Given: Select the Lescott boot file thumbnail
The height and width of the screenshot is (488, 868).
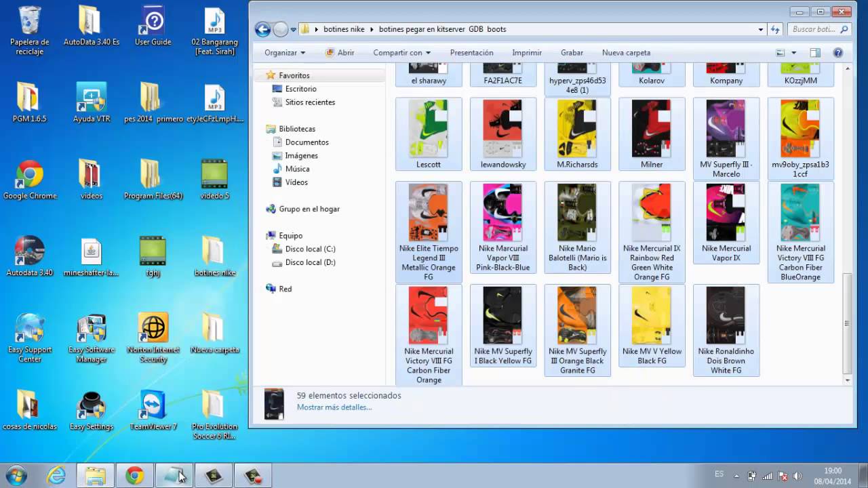Looking at the screenshot, I should click(x=429, y=134).
